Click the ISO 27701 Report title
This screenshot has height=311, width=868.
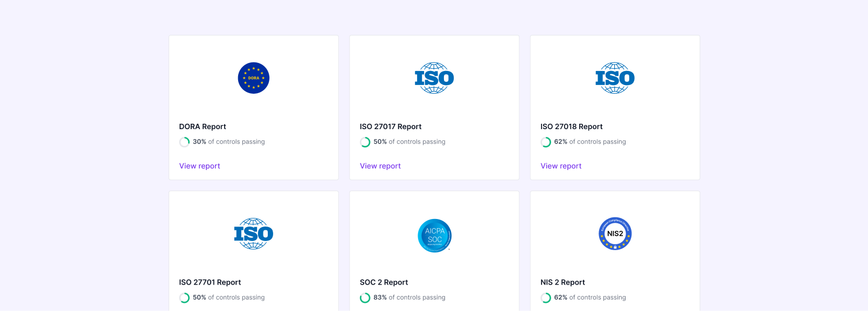[x=210, y=282]
